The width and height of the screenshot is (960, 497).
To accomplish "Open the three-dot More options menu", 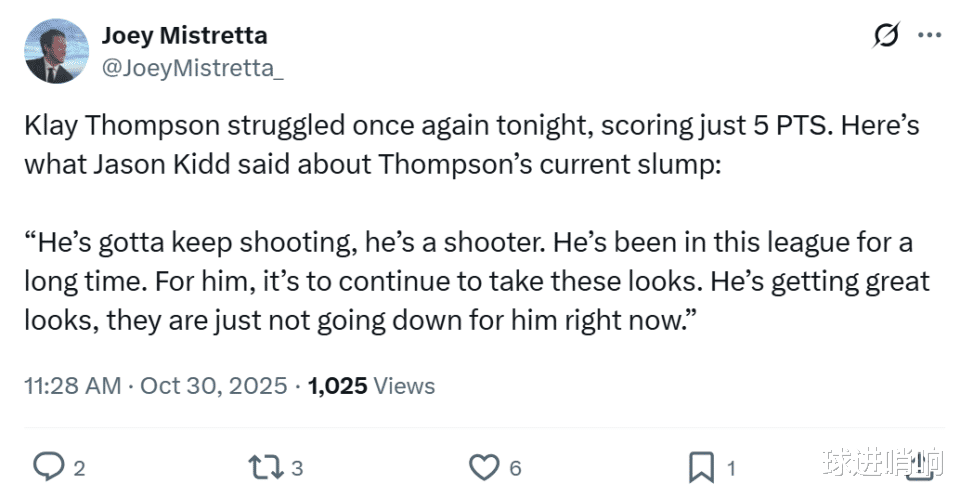I will point(930,37).
